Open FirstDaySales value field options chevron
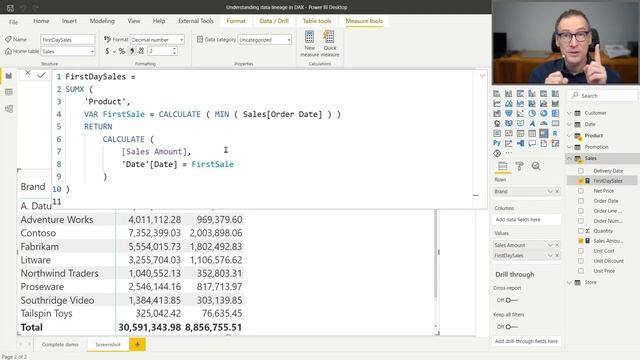 (x=550, y=256)
